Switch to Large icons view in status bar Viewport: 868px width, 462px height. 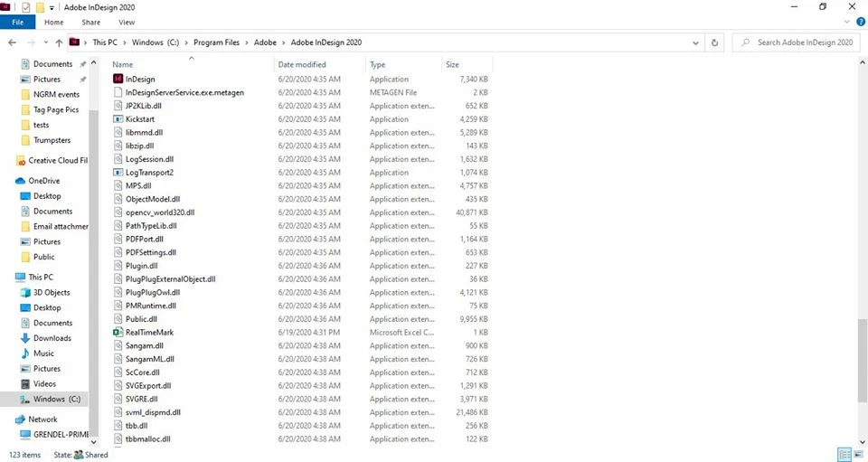(858, 455)
